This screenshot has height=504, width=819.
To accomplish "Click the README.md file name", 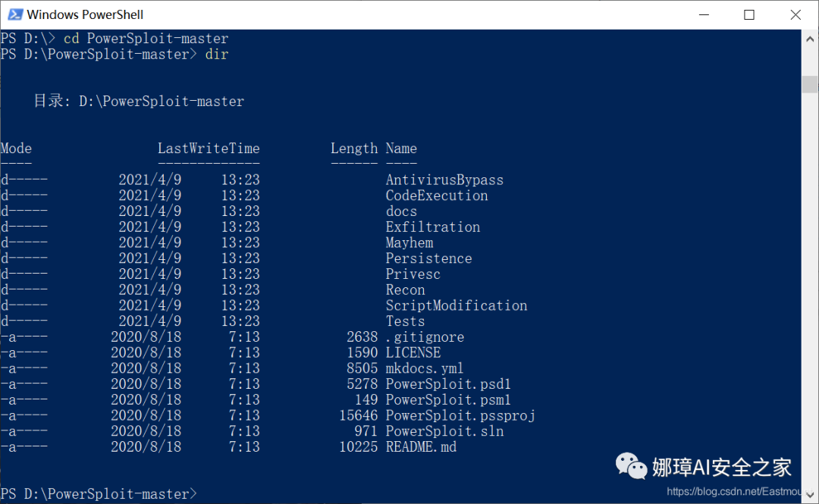I will [x=421, y=446].
